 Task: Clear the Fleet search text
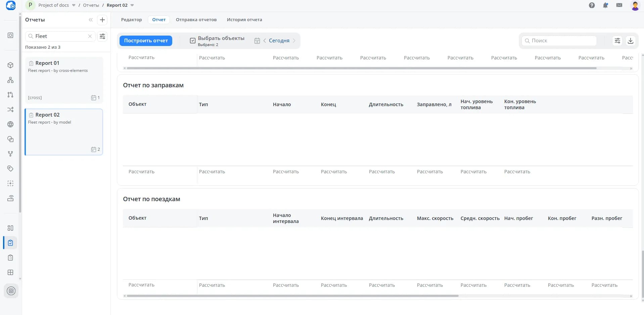90,36
